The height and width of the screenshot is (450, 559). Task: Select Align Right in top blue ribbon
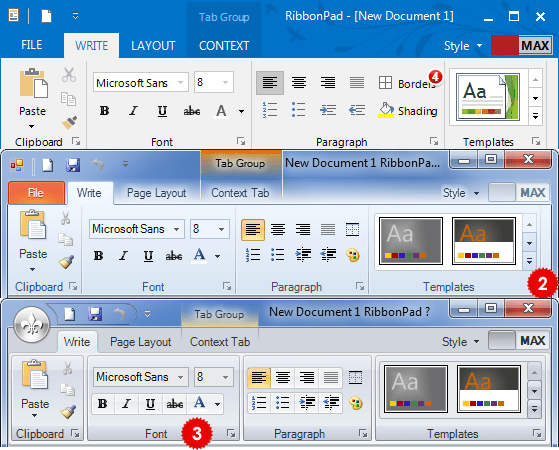coord(328,83)
